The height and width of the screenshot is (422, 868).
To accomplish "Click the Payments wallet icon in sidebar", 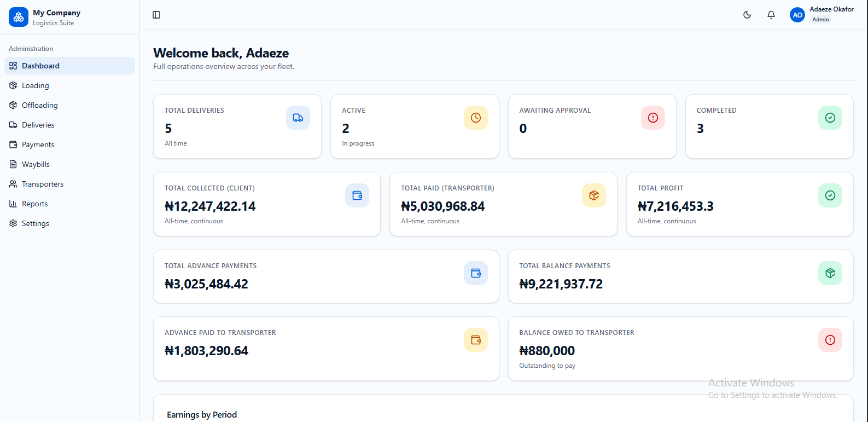I will [13, 144].
